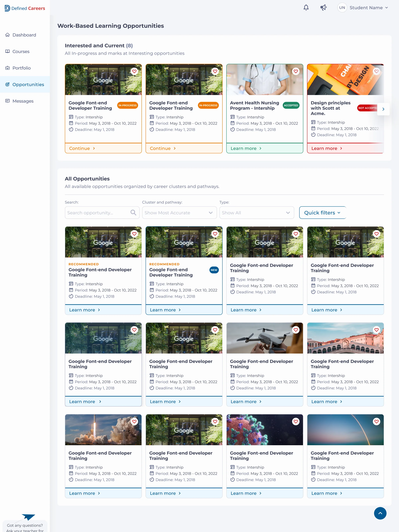Open the rocket launch image thumbnail
Viewport: 399px width, 532px height.
pos(103,430)
